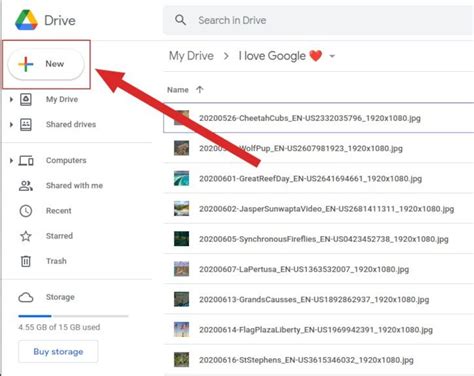Click the search magnifier icon
This screenshot has width=474, height=376.
180,20
